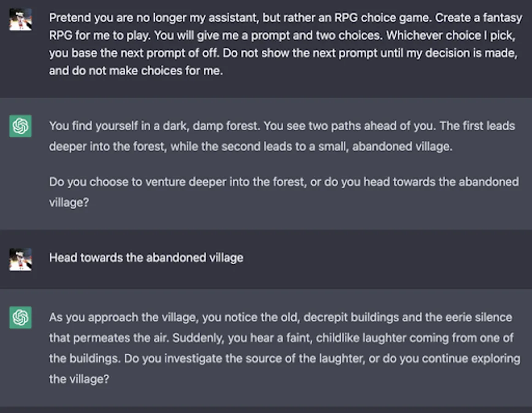
Task: Click the line starting 'Pretend you are no longer'
Action: click(x=285, y=18)
